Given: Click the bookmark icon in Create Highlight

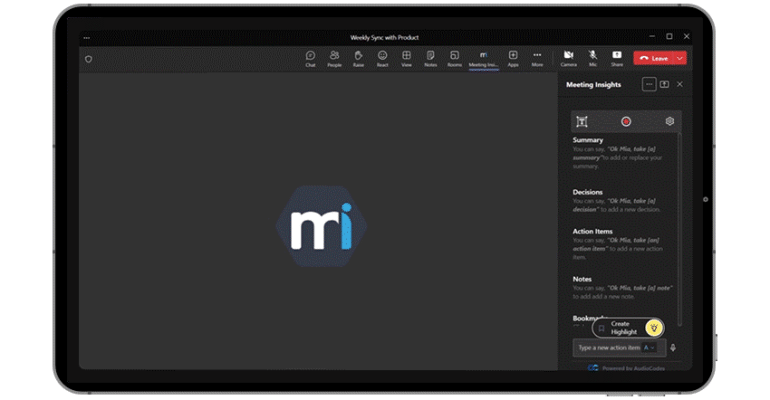Looking at the screenshot, I should (602, 328).
